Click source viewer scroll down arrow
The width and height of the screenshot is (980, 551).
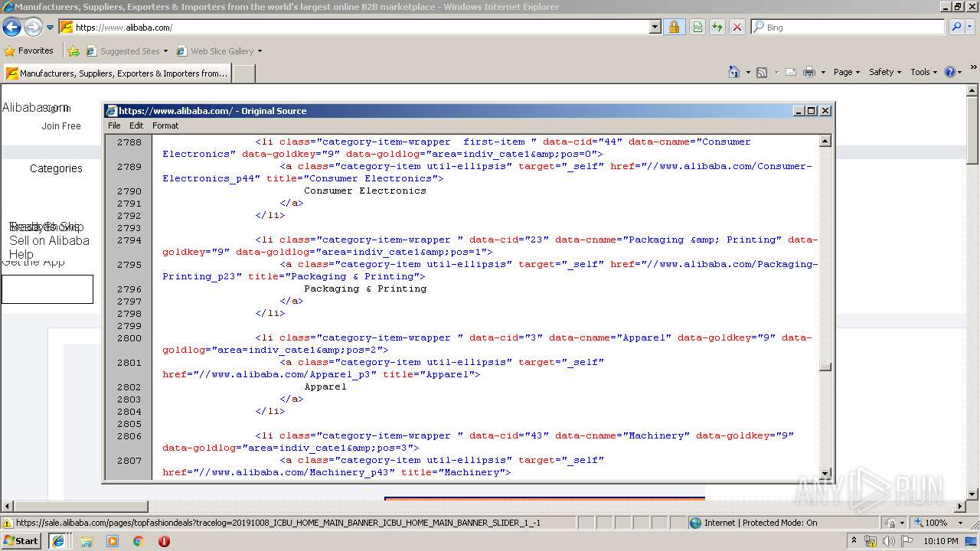coord(825,473)
